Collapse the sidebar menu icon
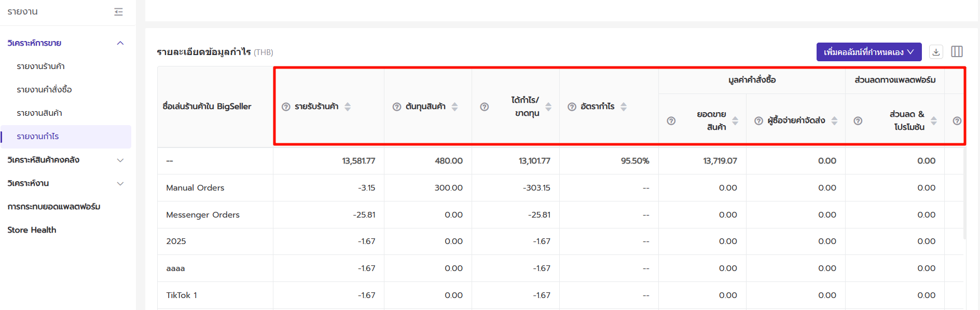Viewport: 980px width, 310px height. 118,11
